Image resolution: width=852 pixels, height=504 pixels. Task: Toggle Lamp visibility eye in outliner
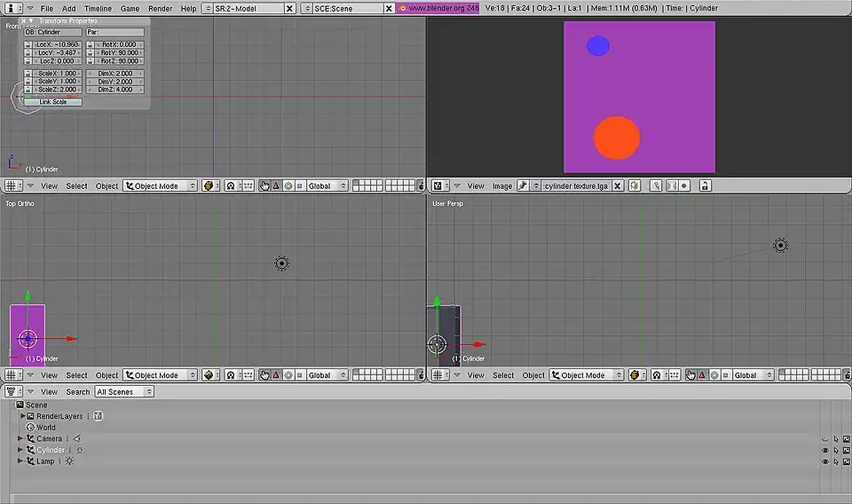pos(824,461)
